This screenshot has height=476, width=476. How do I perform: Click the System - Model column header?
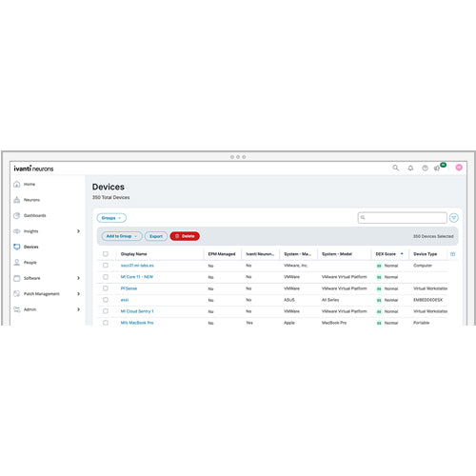point(337,254)
